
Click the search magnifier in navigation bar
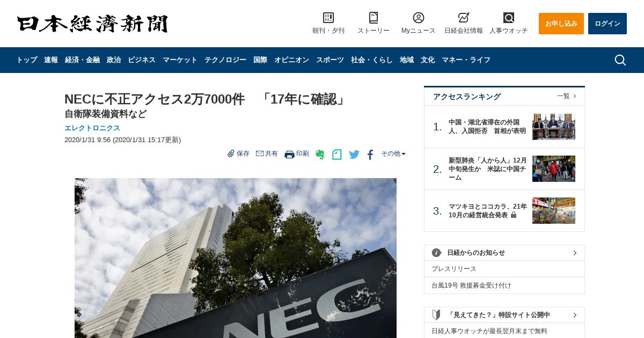tap(620, 60)
